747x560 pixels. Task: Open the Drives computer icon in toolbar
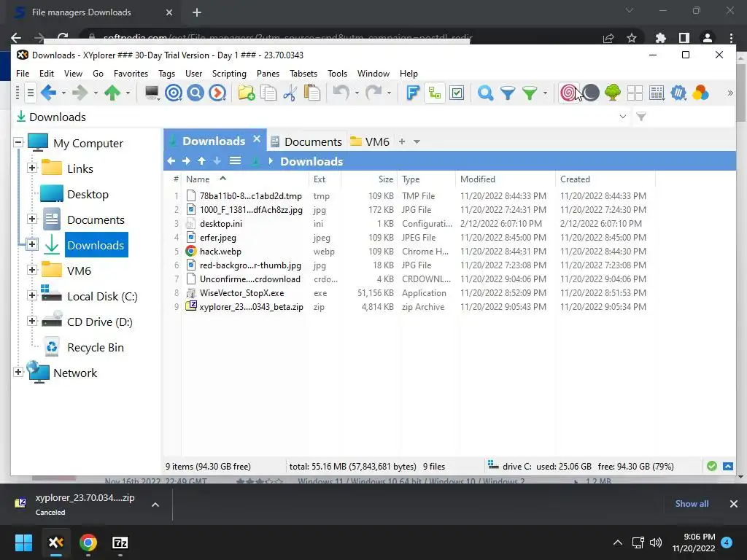pos(152,93)
